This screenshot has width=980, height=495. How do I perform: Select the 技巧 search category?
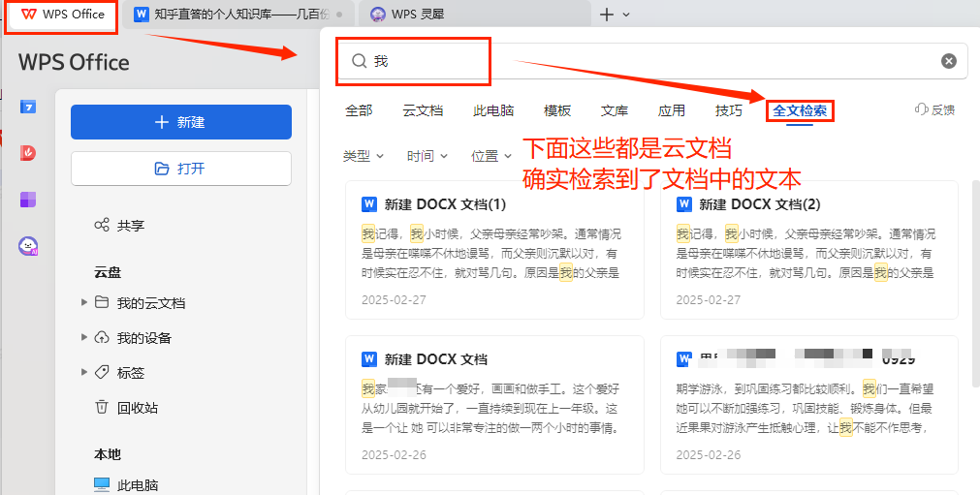tap(729, 110)
